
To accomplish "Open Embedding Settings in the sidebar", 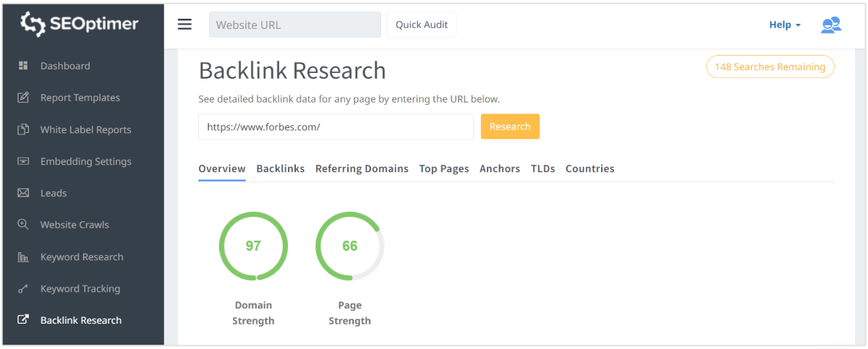I will pos(85,161).
